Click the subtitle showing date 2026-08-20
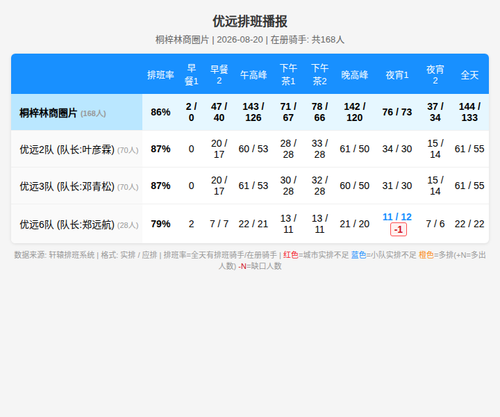The height and width of the screenshot is (417, 500). click(250, 40)
